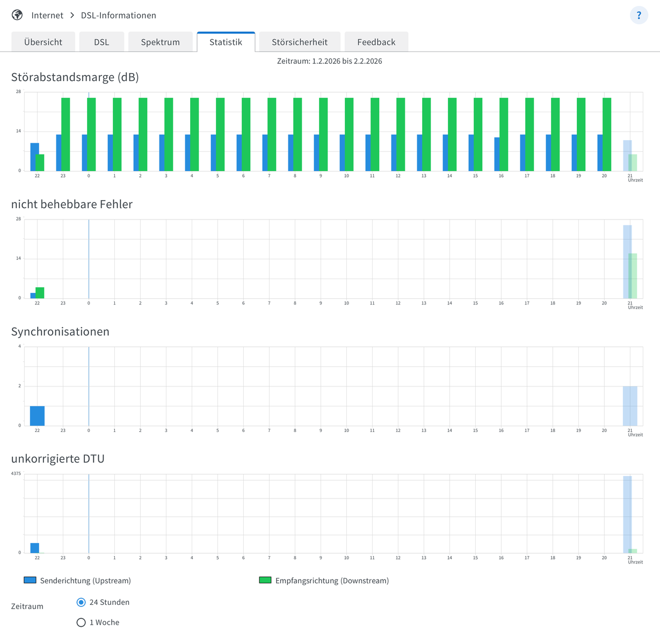Switch to the Übersicht tab
Viewport: 660px width, 644px height.
click(43, 42)
